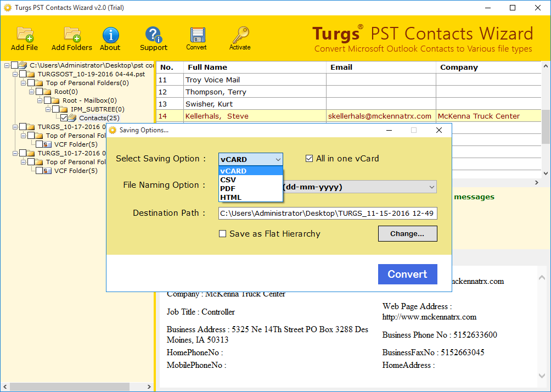551x392 pixels.
Task: Collapse Top of Personal Folders(0) node
Action: coord(23,83)
